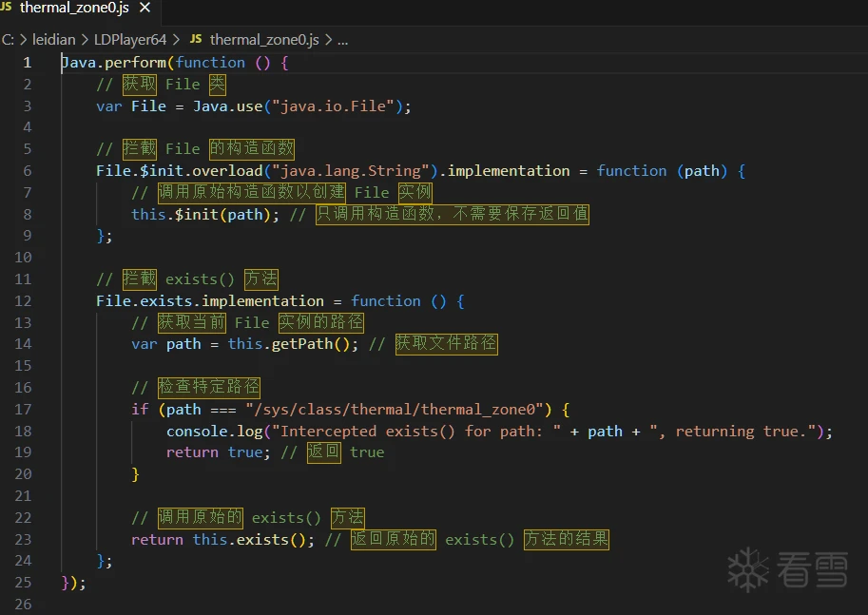Open the thermal_zone0.js breadcrumb item
This screenshot has height=615, width=868.
(264, 40)
